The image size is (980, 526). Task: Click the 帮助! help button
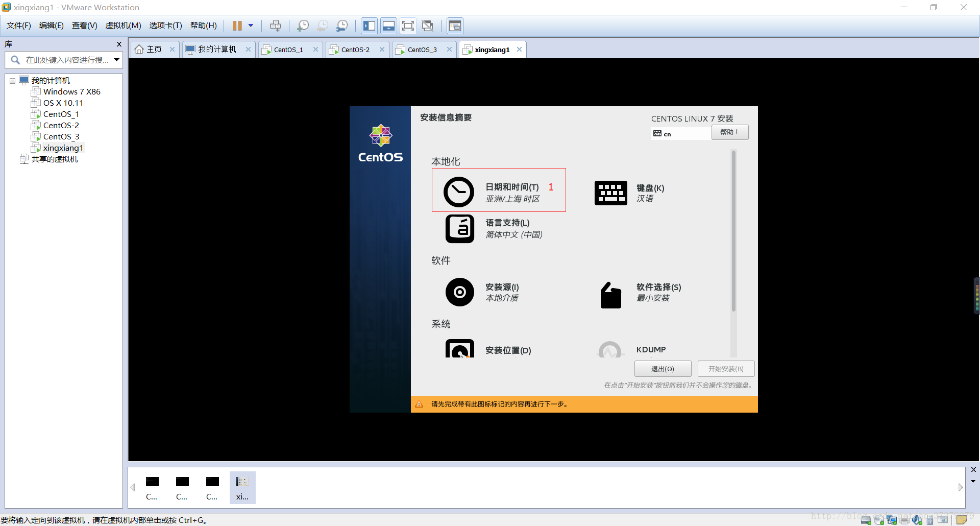(x=730, y=132)
